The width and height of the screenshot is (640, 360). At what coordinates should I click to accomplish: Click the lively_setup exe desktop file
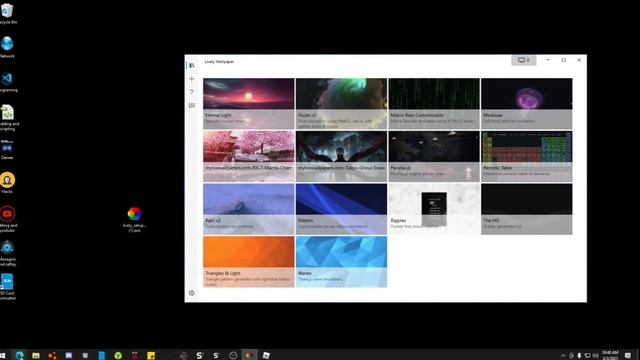pos(134,220)
